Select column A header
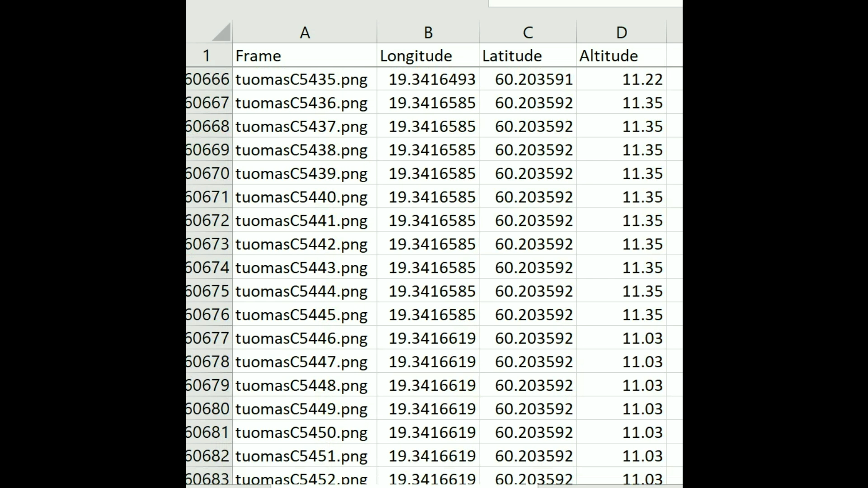868x488 pixels. [305, 32]
